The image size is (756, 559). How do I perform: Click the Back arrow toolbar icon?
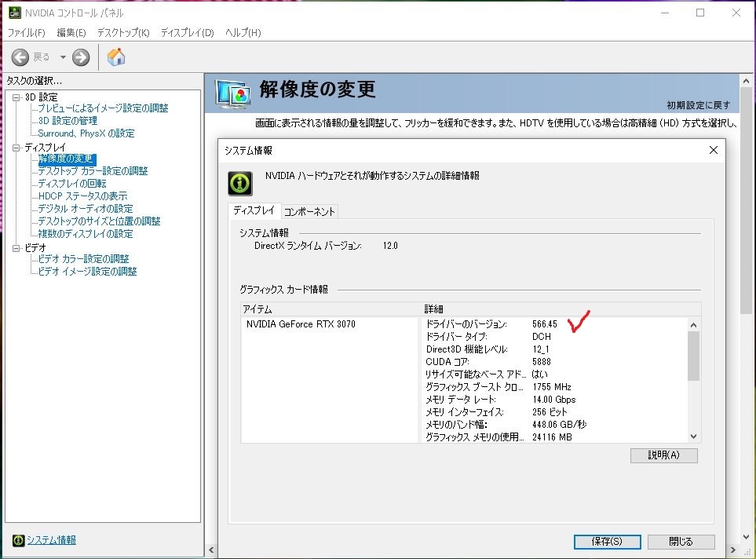[x=20, y=57]
